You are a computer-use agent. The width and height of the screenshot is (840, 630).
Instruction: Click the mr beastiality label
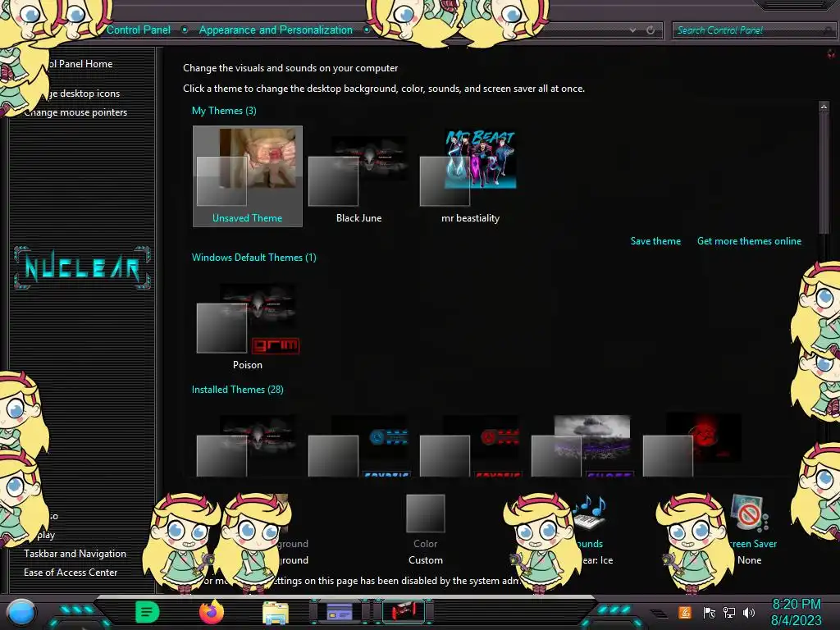470,218
